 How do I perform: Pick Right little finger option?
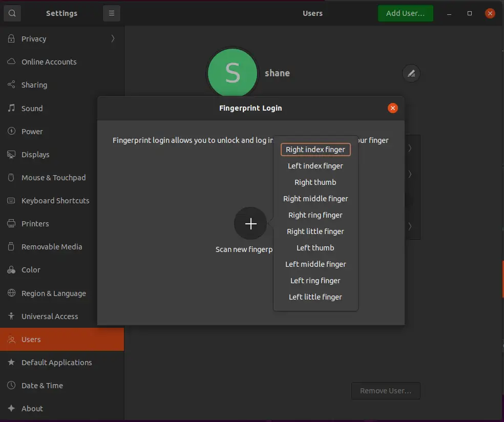pos(316,231)
